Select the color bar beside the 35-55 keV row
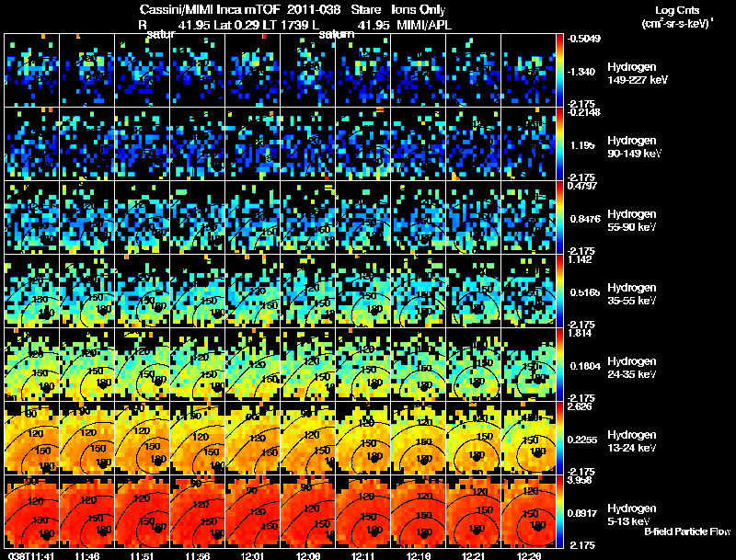The height and width of the screenshot is (560, 736). (559, 291)
